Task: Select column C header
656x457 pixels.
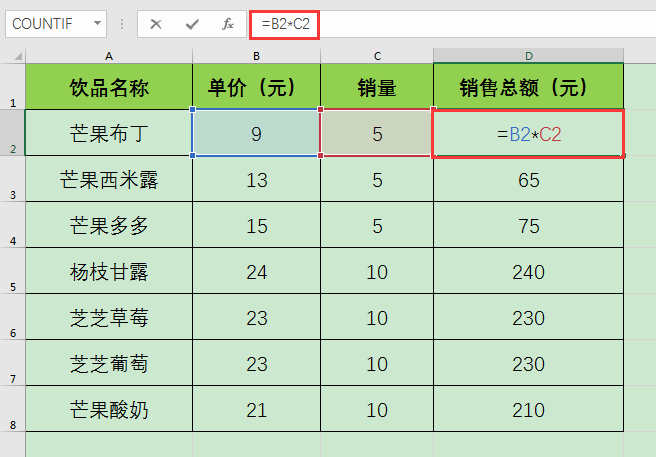Action: (x=377, y=56)
